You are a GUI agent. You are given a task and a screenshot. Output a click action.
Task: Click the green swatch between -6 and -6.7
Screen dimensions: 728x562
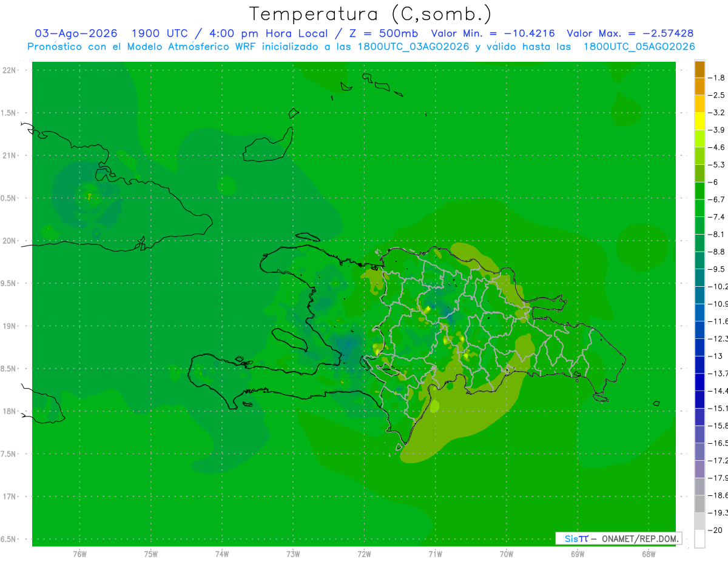pyautogui.click(x=699, y=190)
